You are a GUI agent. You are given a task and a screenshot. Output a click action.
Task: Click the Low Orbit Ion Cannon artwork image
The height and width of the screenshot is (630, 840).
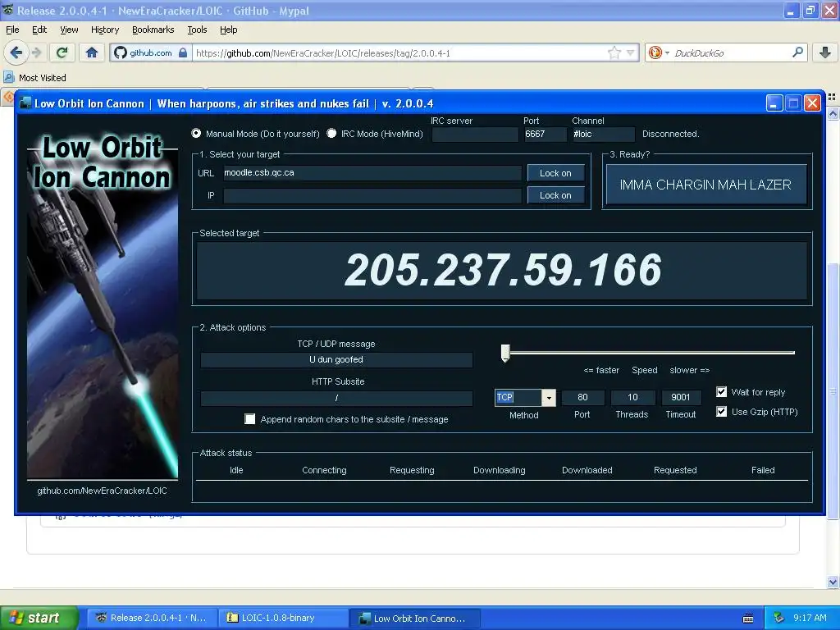pyautogui.click(x=103, y=307)
